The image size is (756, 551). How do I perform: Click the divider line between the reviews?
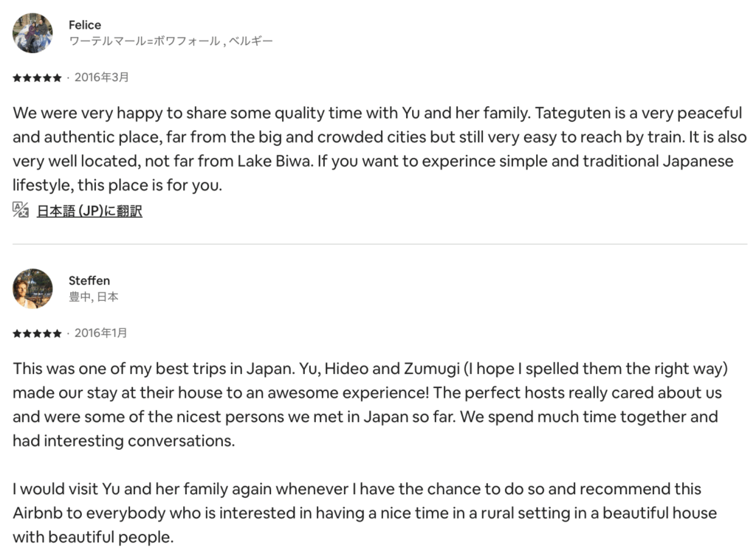tap(379, 244)
